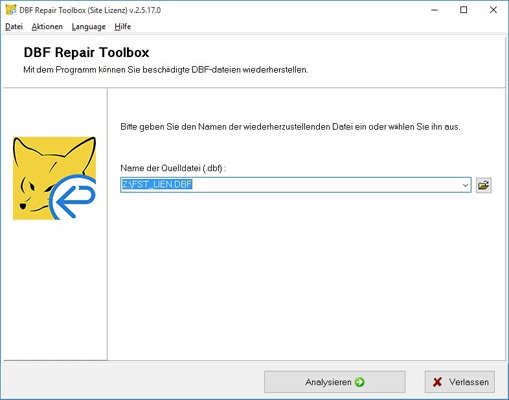
Task: Click the yellow fox logo image
Action: click(x=54, y=178)
